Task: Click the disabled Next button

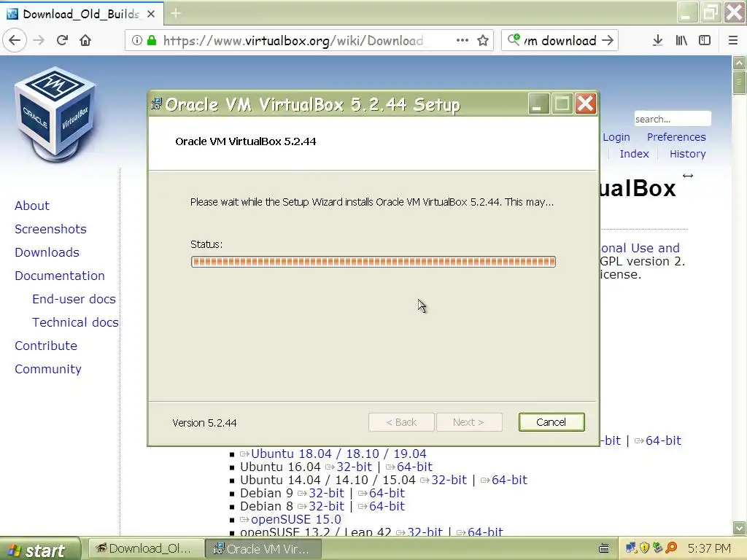Action: coord(469,422)
